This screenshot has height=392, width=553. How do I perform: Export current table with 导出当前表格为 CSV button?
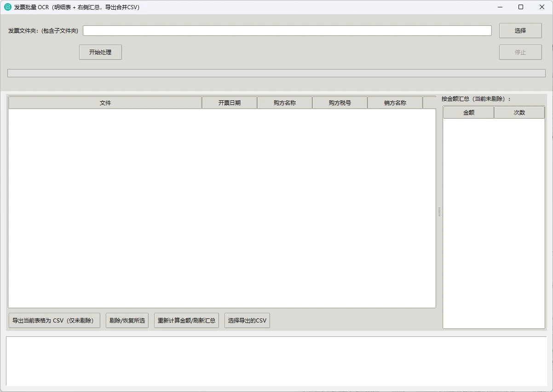(54, 320)
